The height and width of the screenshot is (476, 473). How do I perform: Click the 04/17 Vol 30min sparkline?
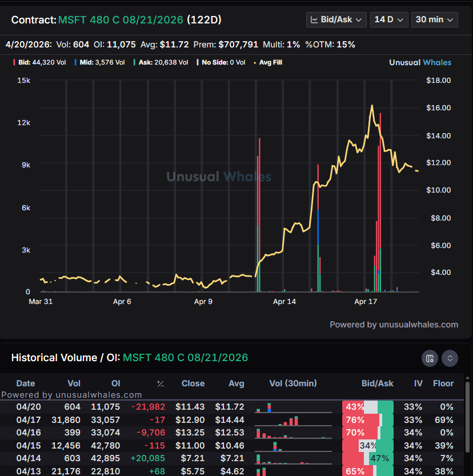click(293, 421)
